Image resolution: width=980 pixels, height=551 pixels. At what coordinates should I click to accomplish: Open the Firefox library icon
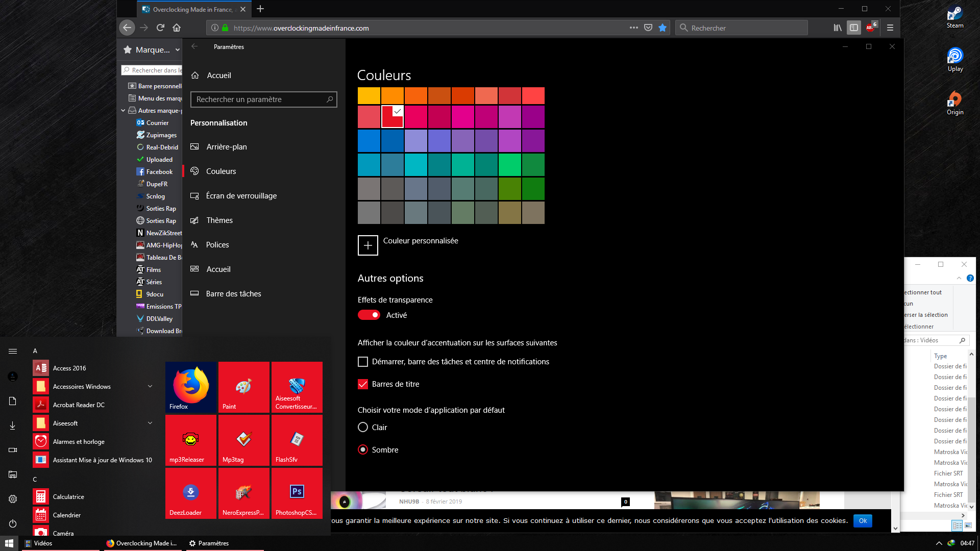pos(838,28)
